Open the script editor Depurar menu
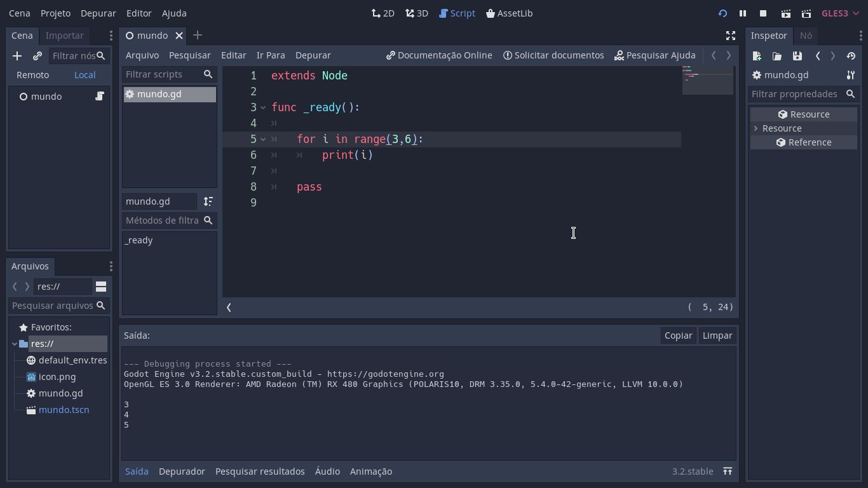The width and height of the screenshot is (868, 488). (x=313, y=55)
